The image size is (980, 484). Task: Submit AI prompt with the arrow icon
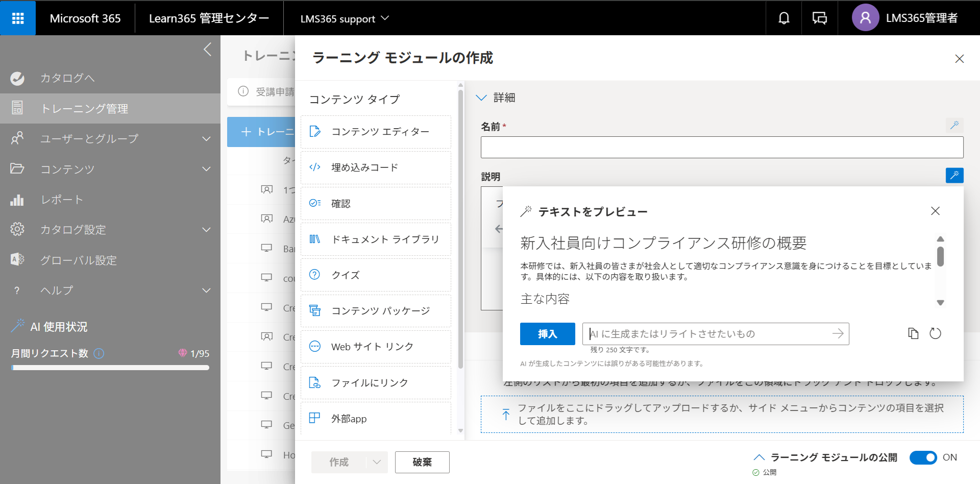tap(838, 333)
